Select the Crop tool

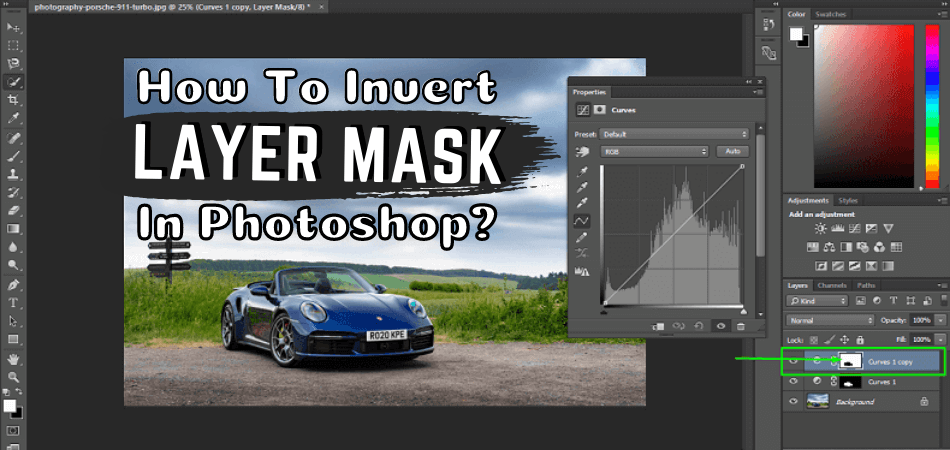13,100
